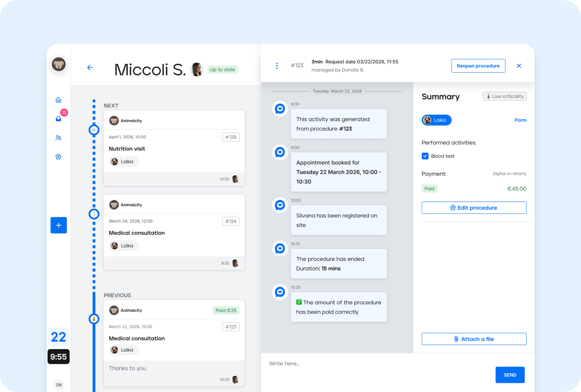Click Laika chip in March 22 consultation card
This screenshot has width=581, height=392.
point(123,350)
